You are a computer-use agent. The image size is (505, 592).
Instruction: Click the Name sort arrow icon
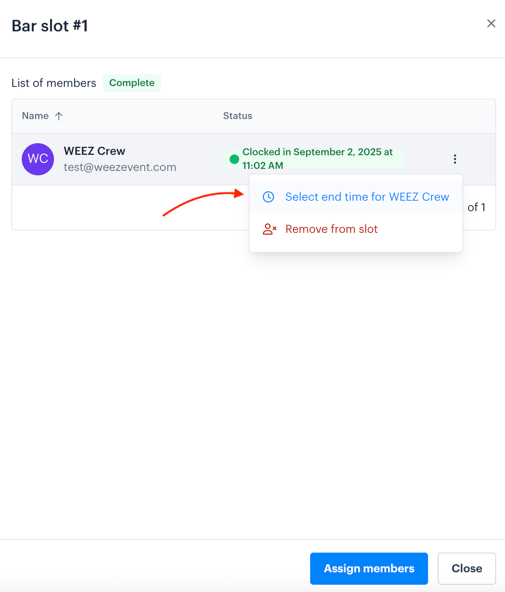point(59,116)
